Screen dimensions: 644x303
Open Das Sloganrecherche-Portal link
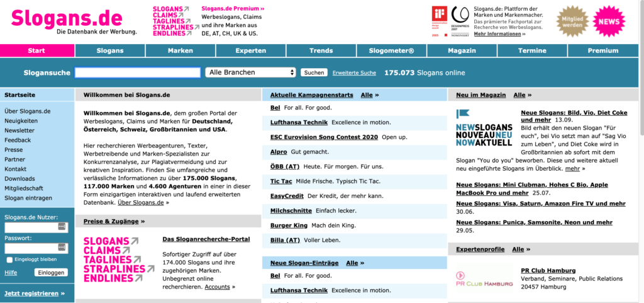206,239
